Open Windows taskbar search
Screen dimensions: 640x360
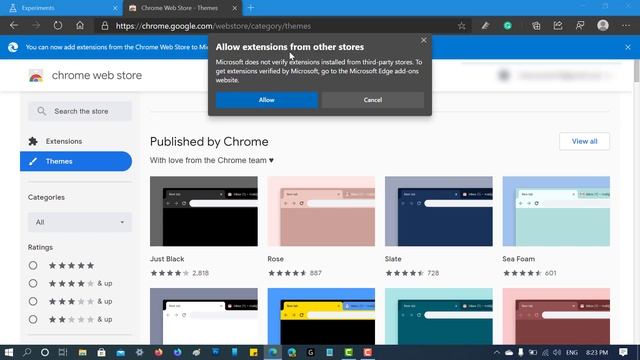click(x=27, y=352)
